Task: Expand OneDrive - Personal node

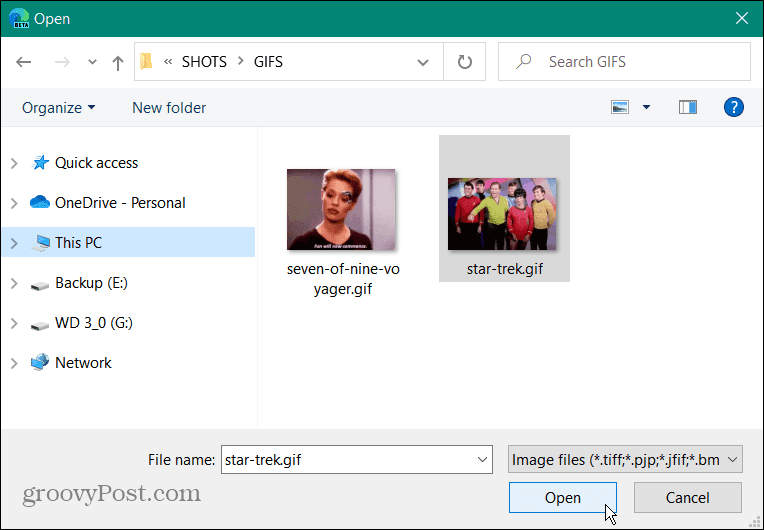Action: click(x=14, y=203)
